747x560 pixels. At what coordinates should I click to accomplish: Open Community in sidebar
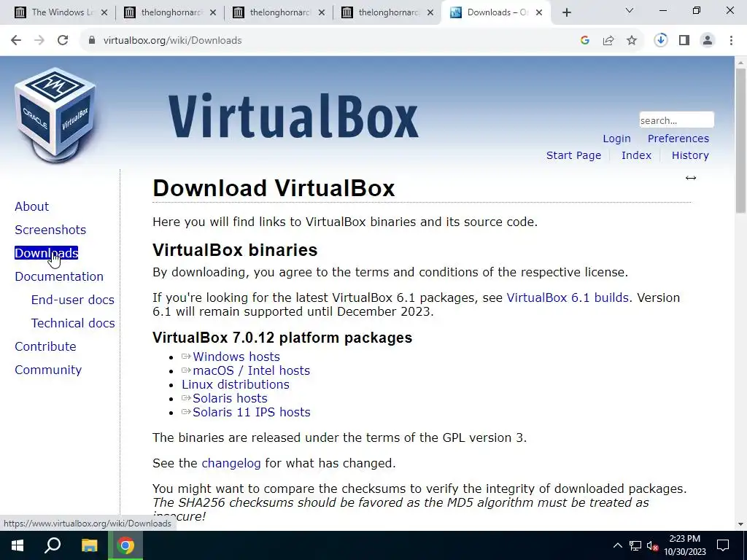click(x=48, y=370)
